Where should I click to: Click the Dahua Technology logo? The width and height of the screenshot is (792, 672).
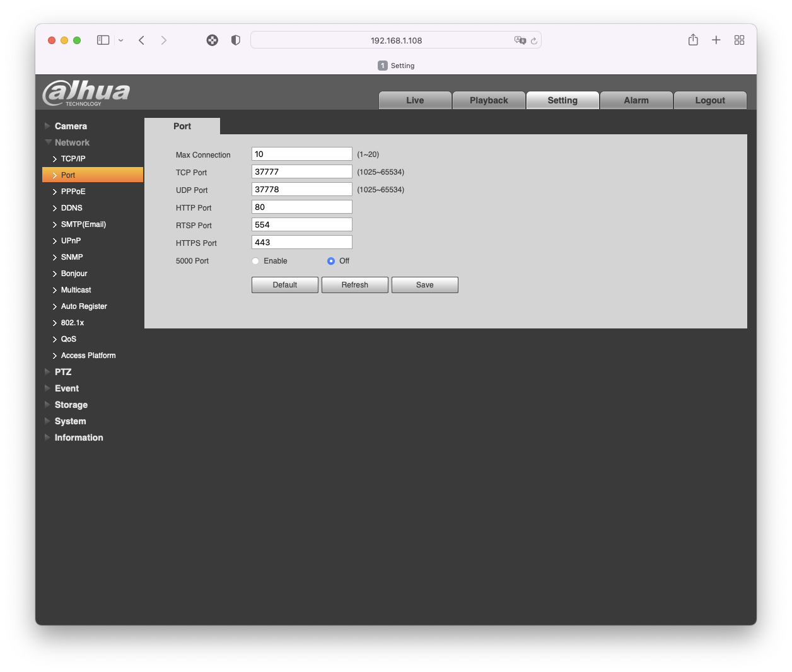(86, 93)
